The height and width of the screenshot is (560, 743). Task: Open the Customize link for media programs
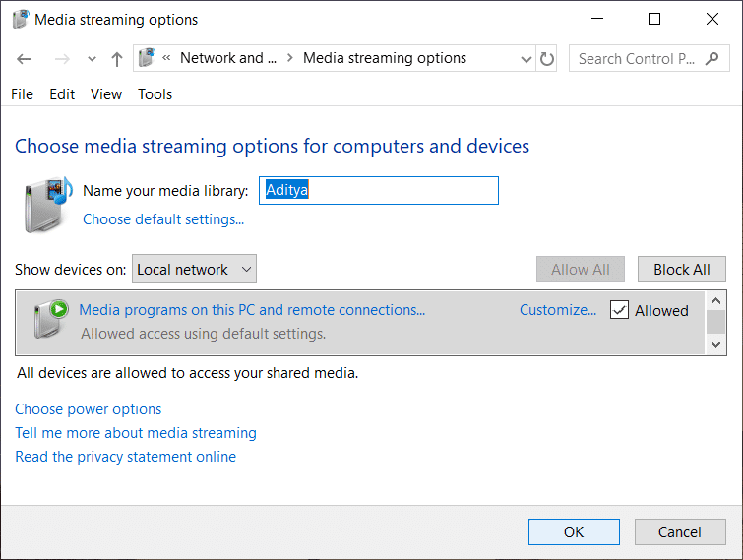[x=558, y=310]
